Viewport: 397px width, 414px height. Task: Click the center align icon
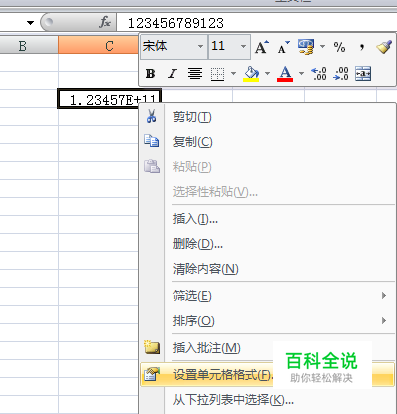(195, 73)
